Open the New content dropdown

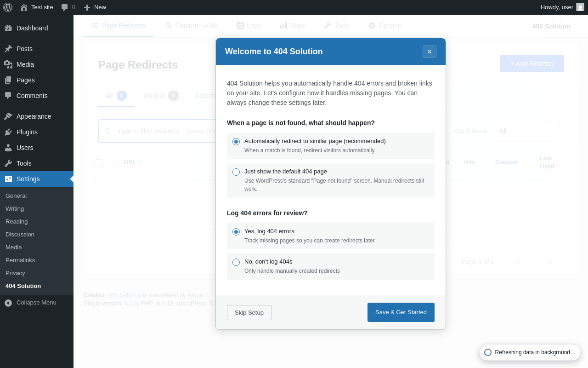(95, 7)
